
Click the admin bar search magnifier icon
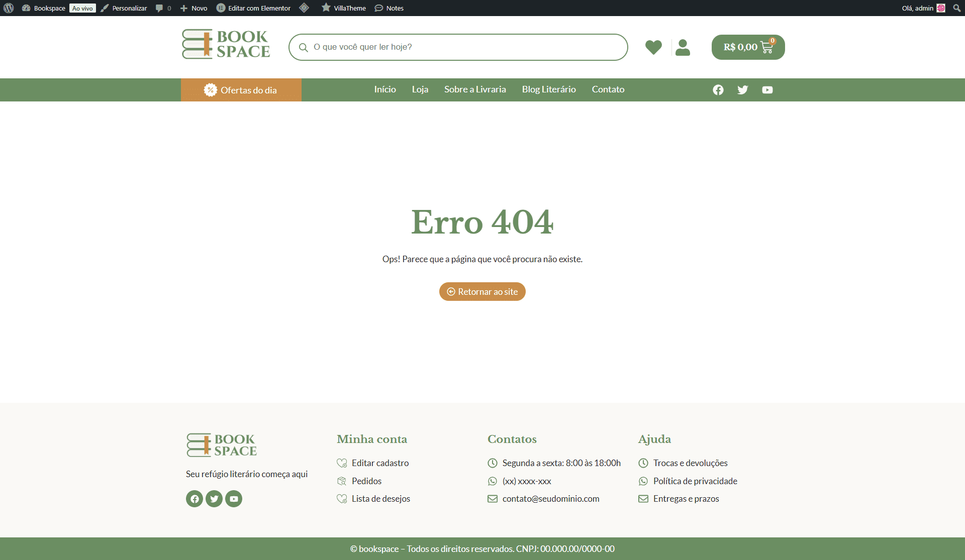pyautogui.click(x=956, y=8)
